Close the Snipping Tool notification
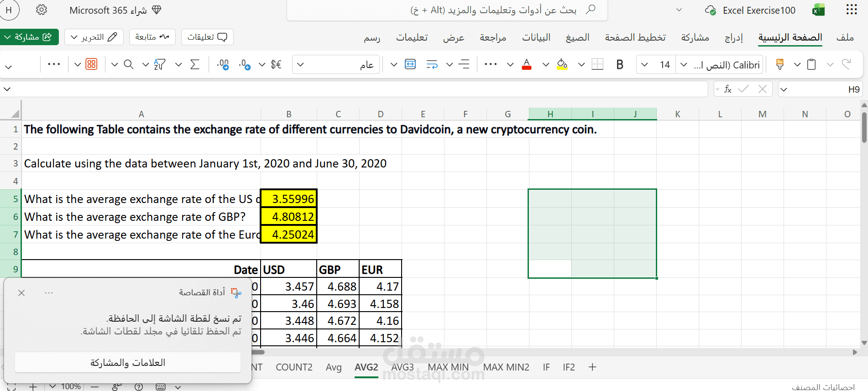Screen dimensions: 868x391 21,292
